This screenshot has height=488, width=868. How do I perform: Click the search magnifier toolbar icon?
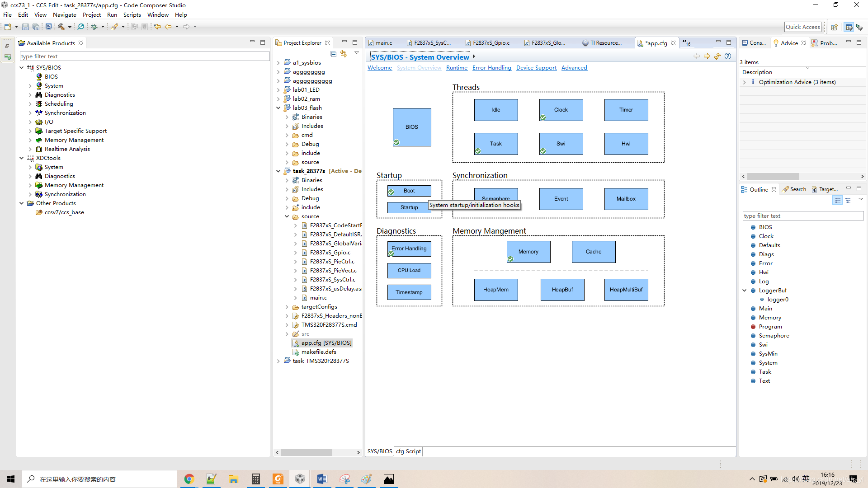point(81,27)
